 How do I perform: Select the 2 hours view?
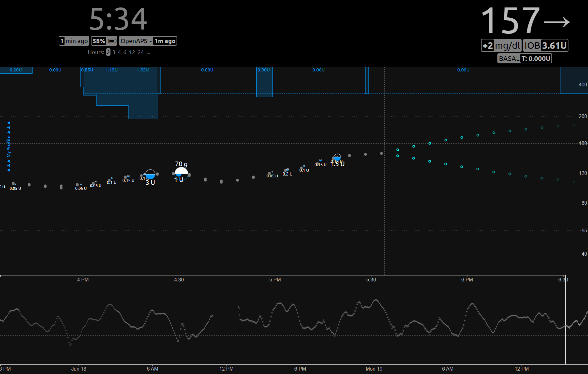click(x=108, y=52)
